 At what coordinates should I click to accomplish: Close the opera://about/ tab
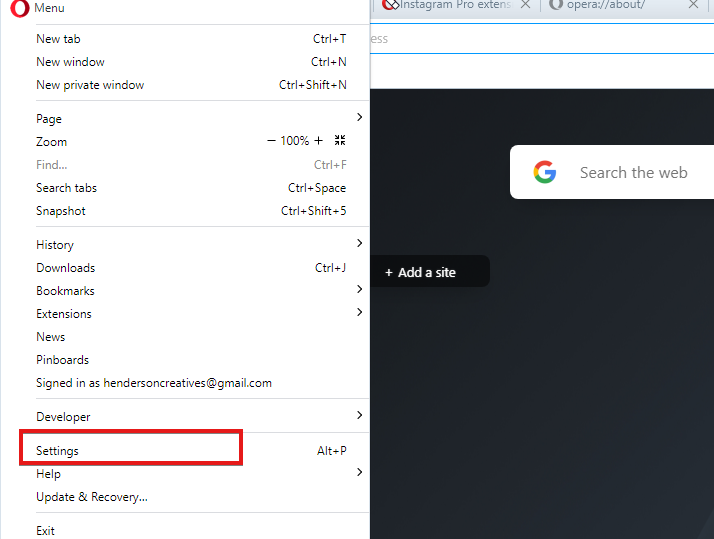coord(693,5)
